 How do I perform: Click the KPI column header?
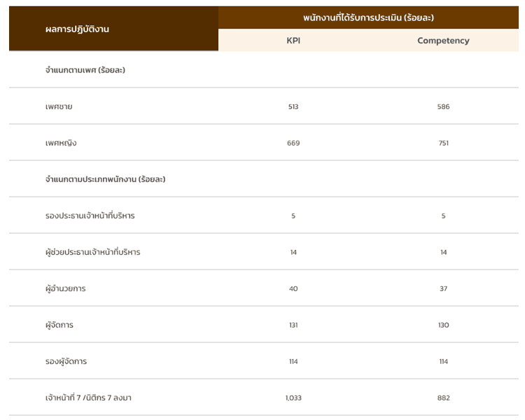pos(293,41)
